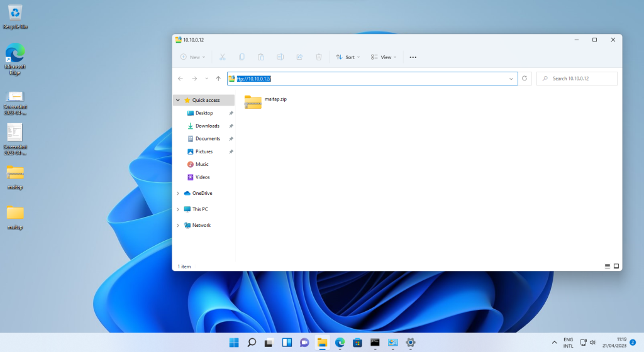Expand the address bar history dropdown
The width and height of the screenshot is (644, 352).
(x=511, y=79)
